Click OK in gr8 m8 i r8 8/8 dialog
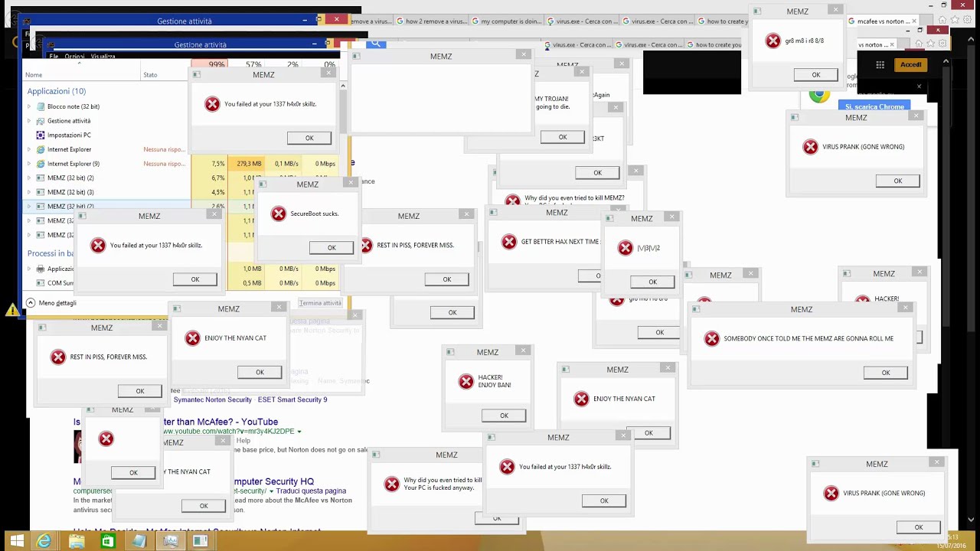980x551 pixels. tap(816, 74)
